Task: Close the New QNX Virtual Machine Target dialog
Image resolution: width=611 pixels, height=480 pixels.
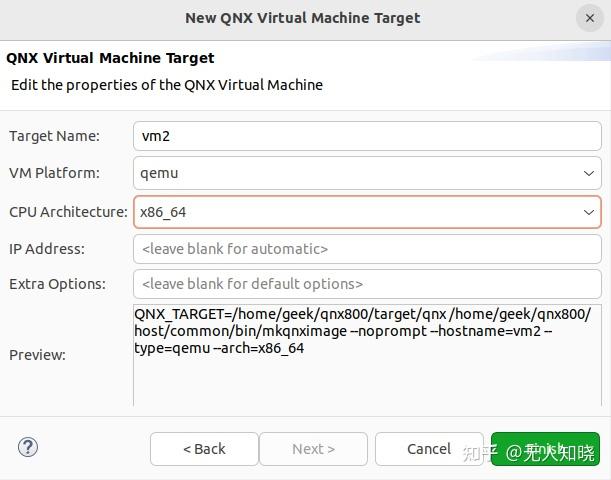Action: click(588, 18)
